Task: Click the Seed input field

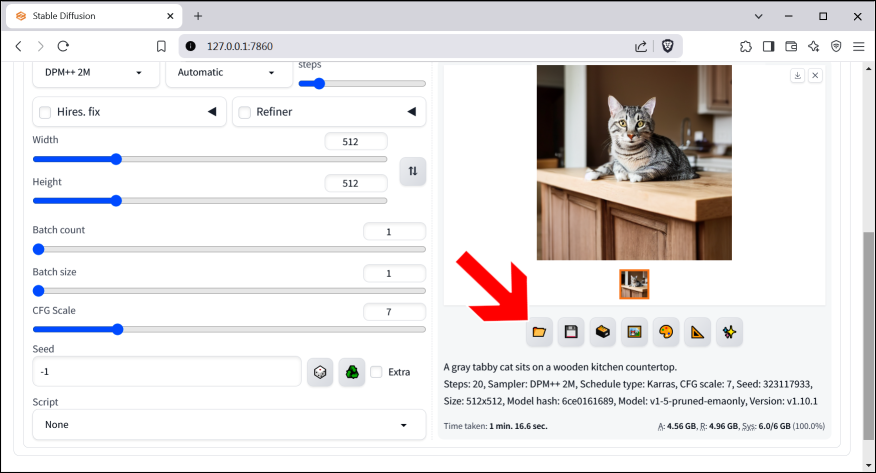Action: [166, 372]
